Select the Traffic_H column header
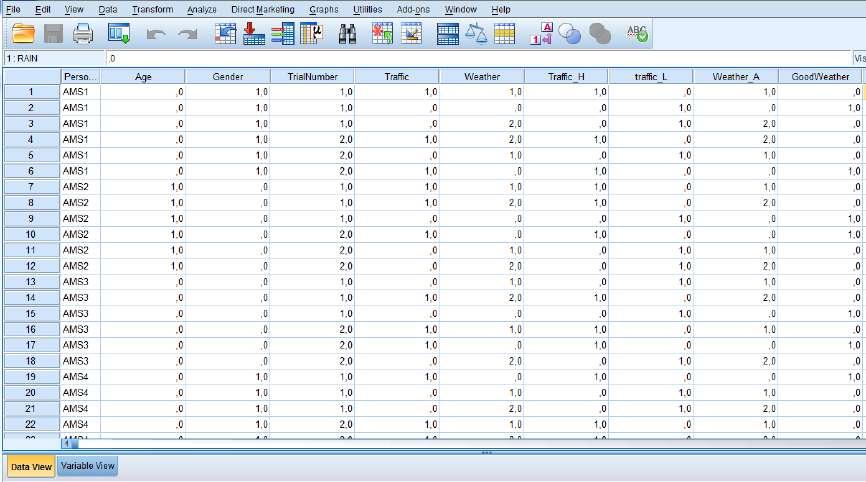 (x=566, y=77)
